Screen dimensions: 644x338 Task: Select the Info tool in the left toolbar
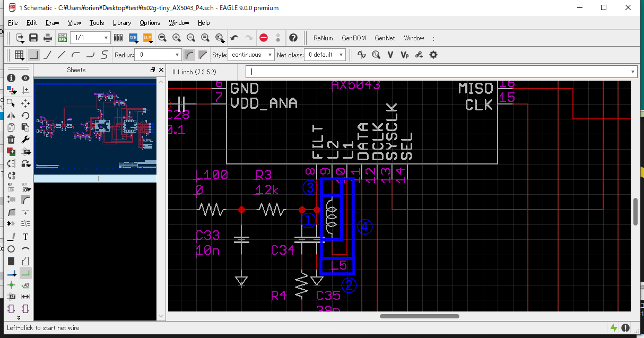click(11, 78)
